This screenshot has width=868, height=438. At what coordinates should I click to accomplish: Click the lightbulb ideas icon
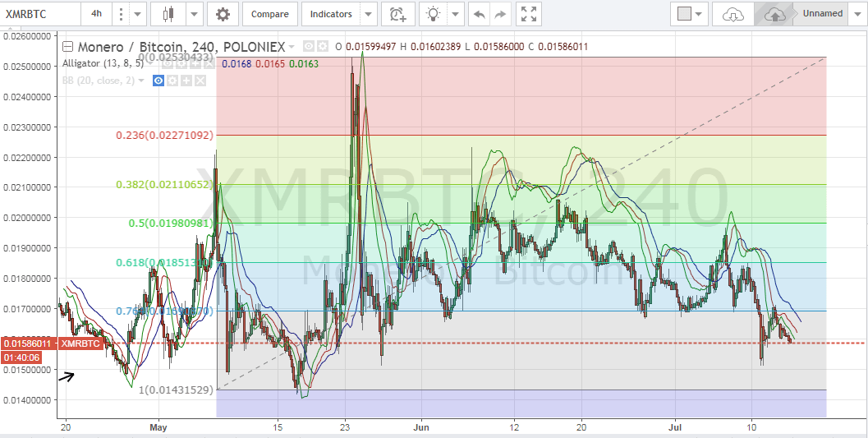pyautogui.click(x=433, y=15)
